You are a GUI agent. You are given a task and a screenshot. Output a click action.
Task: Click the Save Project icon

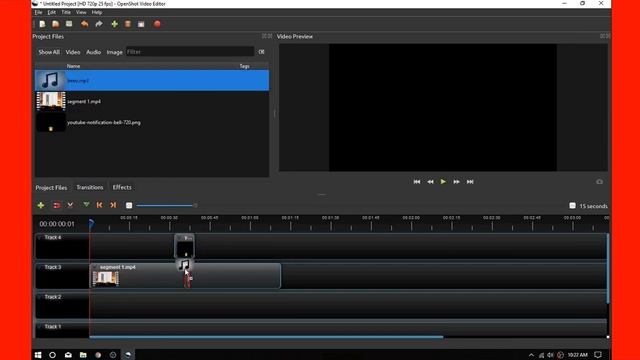coord(69,24)
